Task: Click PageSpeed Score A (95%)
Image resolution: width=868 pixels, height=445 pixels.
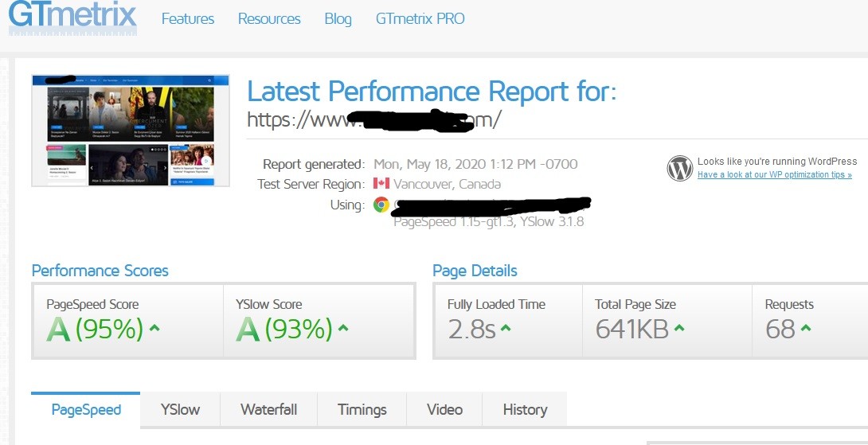Action: coord(95,330)
